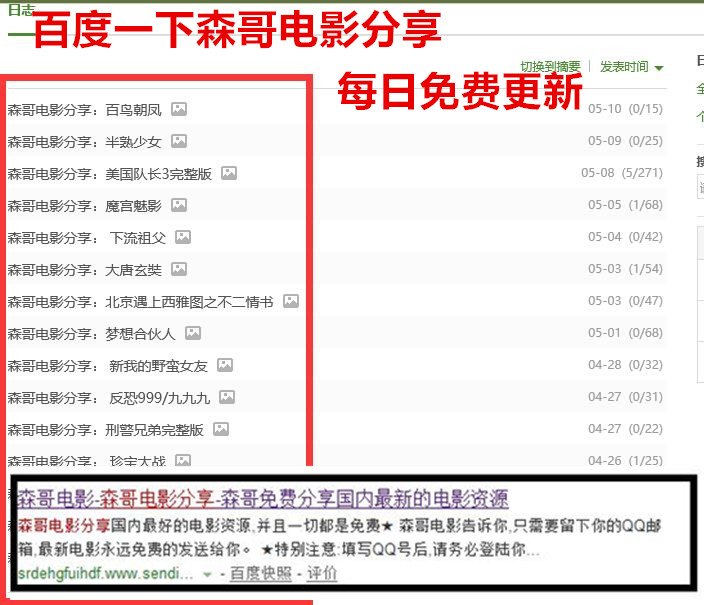The width and height of the screenshot is (704, 605).
Task: Click the image icon beside 魔宫魅影
Action: click(179, 205)
